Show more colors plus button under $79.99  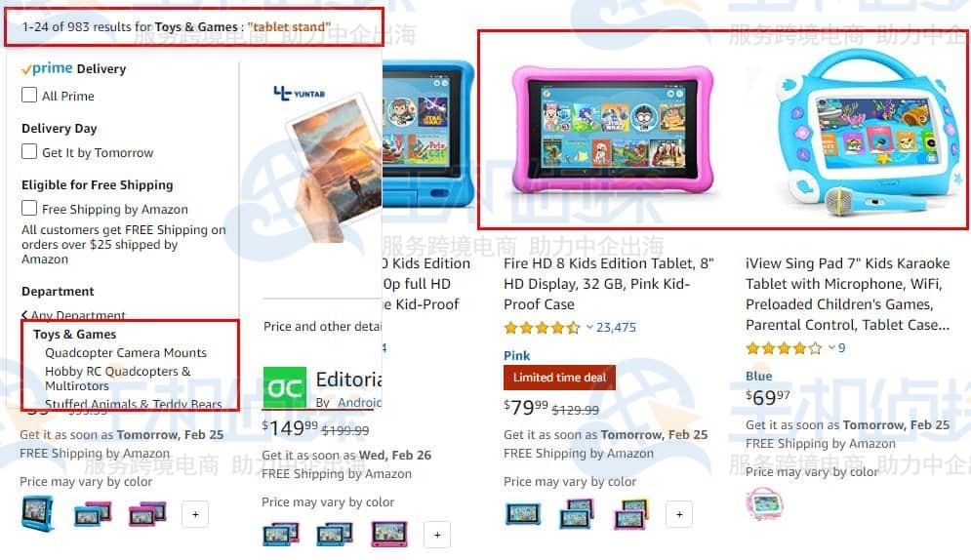[679, 514]
